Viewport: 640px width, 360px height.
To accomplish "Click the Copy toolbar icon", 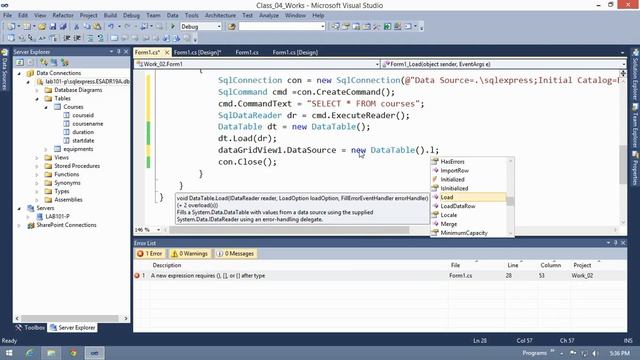I will tap(87, 27).
